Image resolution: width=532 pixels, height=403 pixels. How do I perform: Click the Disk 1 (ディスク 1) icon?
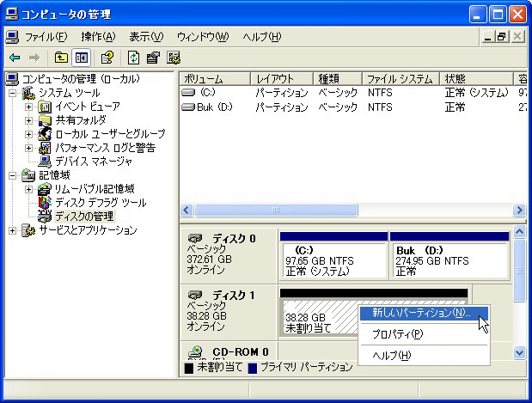tap(195, 294)
